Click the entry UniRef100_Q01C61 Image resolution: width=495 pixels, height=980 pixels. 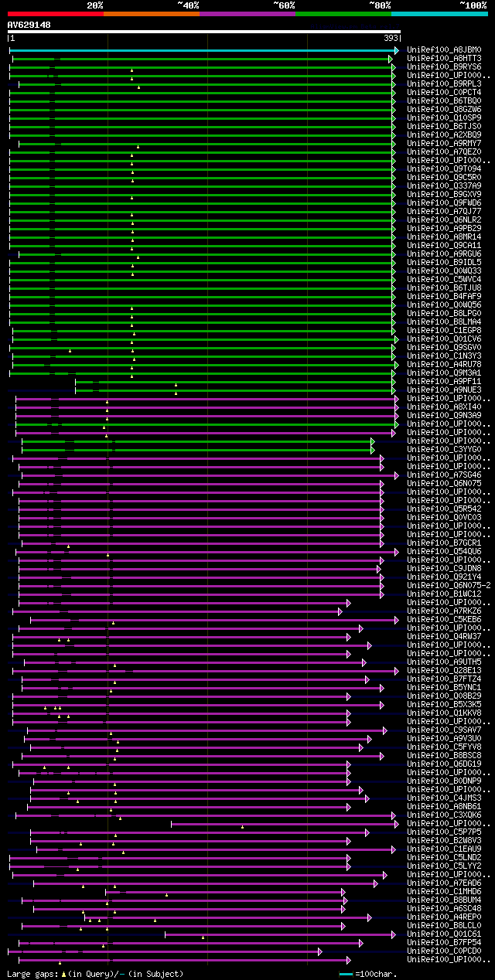(445, 934)
